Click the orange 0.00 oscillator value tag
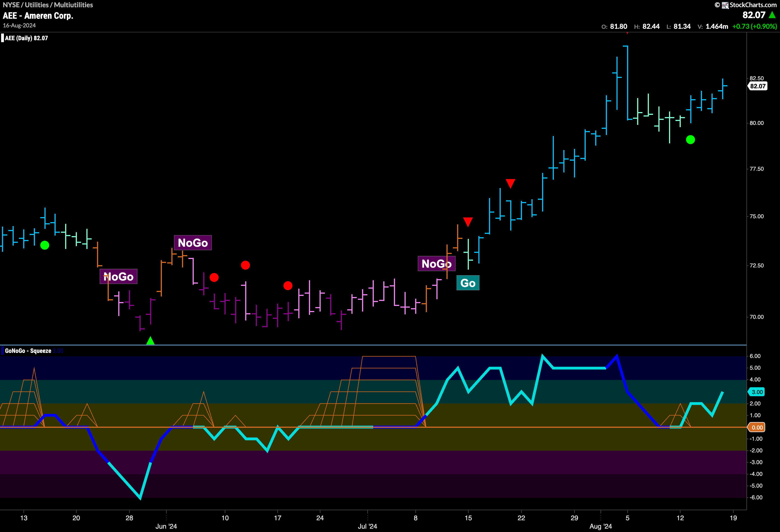 756,427
